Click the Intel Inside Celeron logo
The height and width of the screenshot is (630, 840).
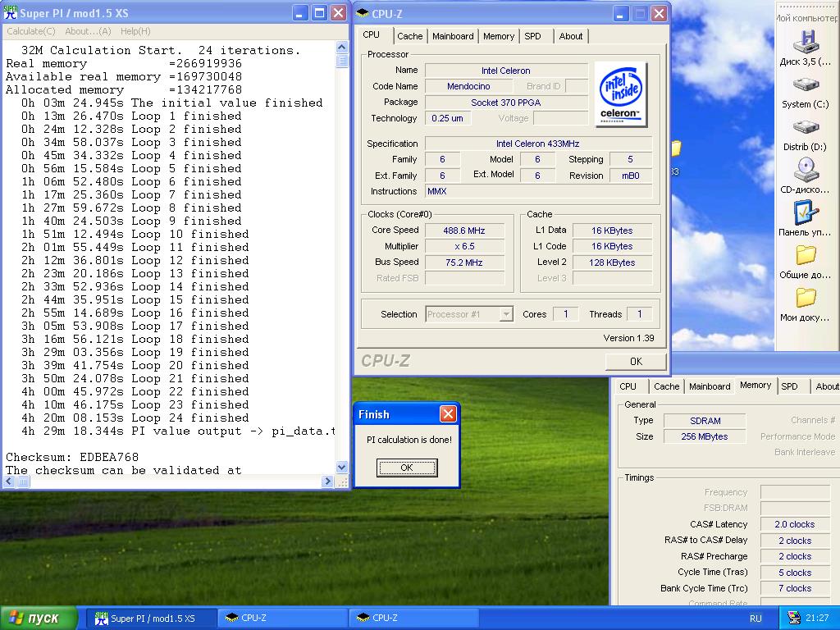pyautogui.click(x=620, y=94)
